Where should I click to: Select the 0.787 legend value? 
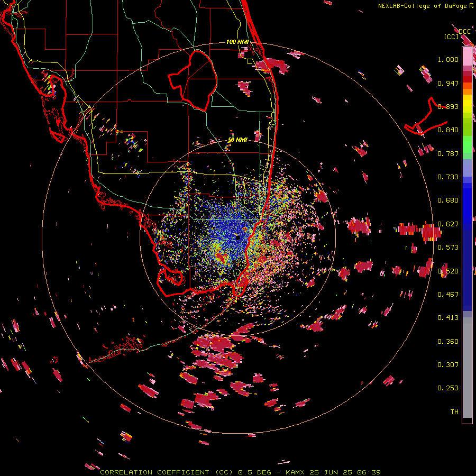click(448, 153)
